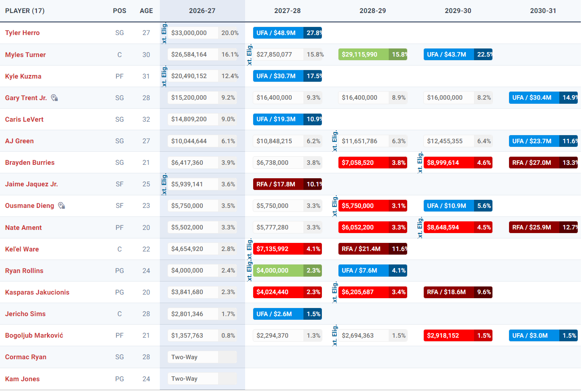Screen dimensions: 584x392
Task: Click the tag-lock icon beside Ousmane Dieng
Action: pos(61,206)
